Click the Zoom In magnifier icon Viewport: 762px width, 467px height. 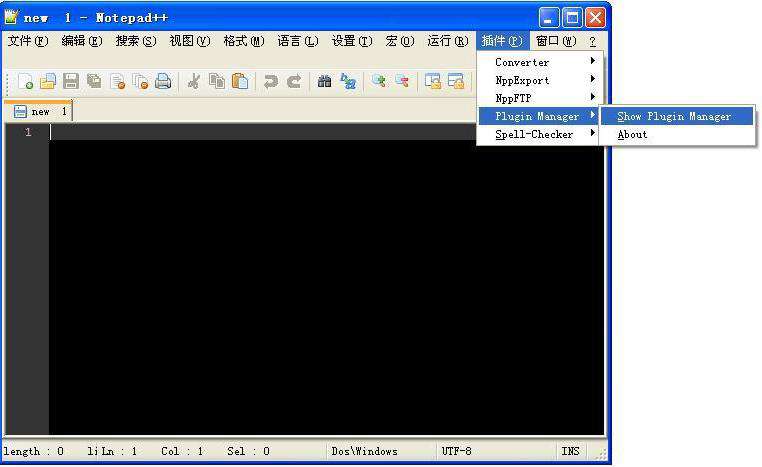click(x=379, y=81)
